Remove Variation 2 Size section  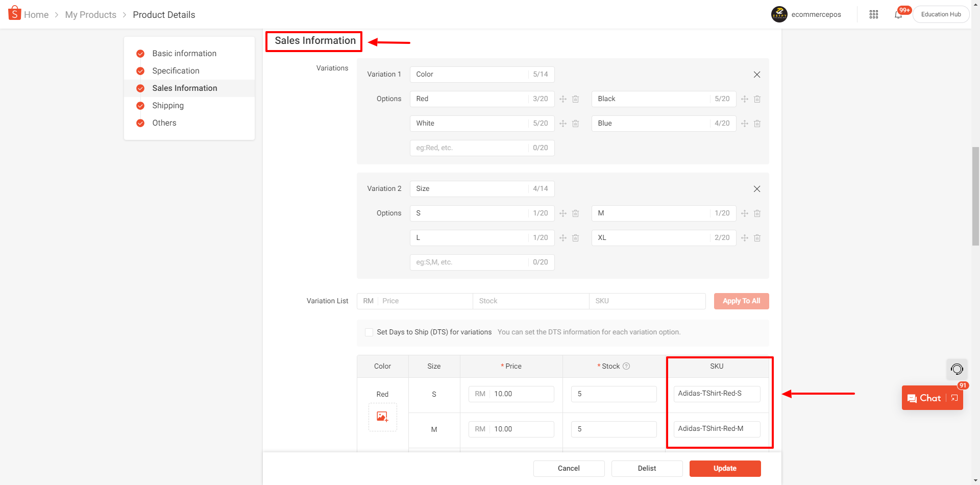[756, 189]
